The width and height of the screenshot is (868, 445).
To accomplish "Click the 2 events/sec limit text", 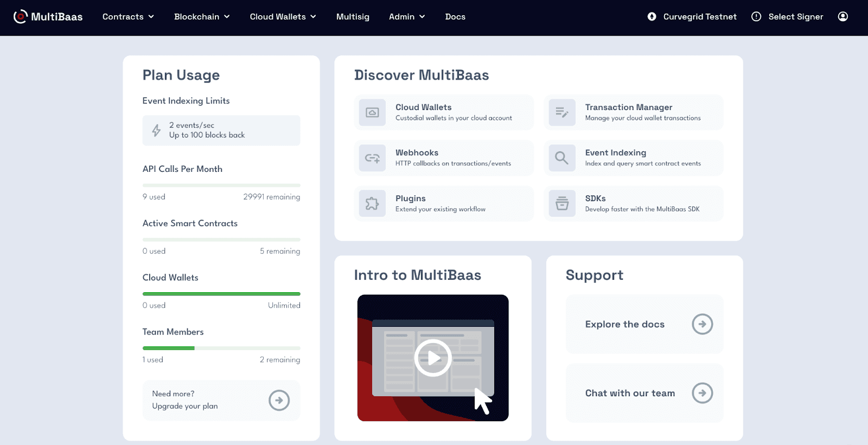I will tap(192, 125).
